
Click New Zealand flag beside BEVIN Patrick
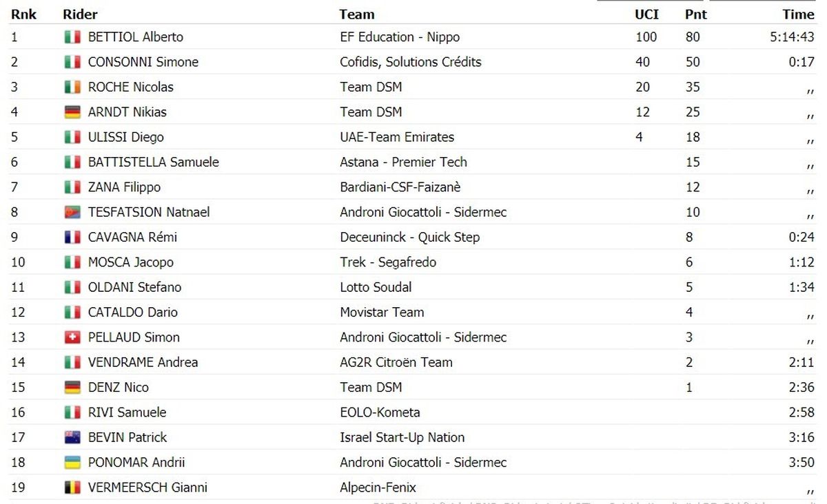point(72,437)
